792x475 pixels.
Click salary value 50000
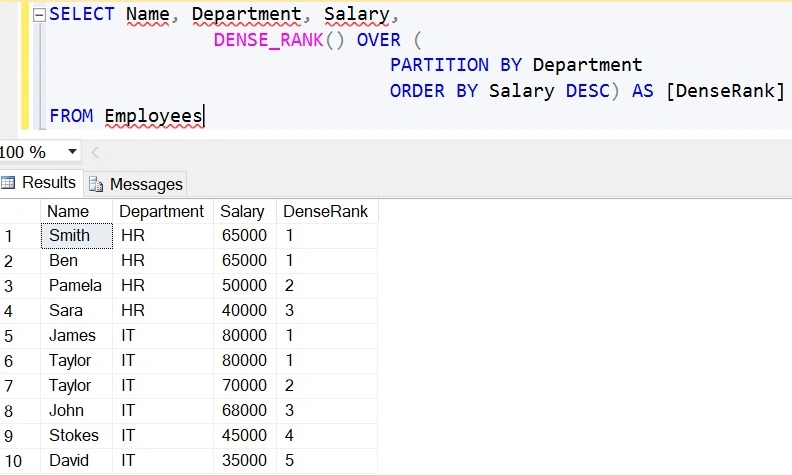244,286
